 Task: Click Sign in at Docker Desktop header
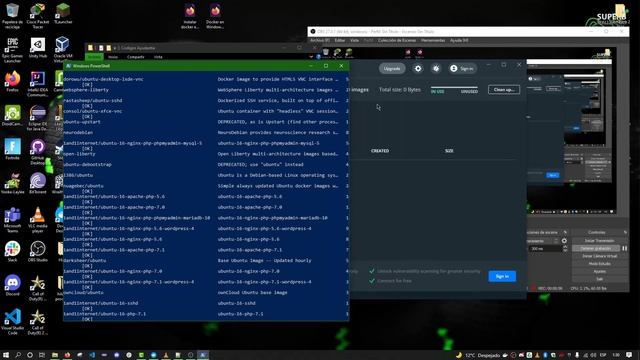tap(462, 69)
